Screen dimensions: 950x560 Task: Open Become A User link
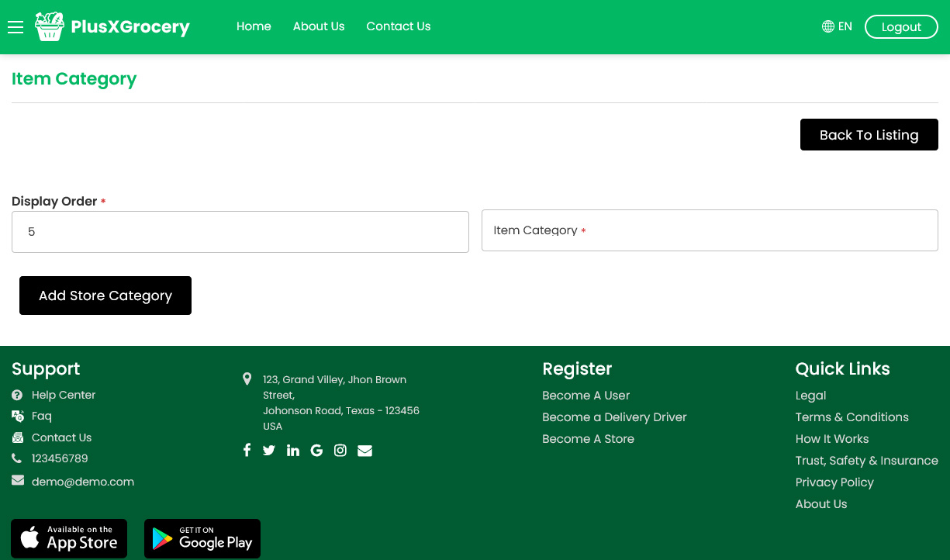point(586,396)
